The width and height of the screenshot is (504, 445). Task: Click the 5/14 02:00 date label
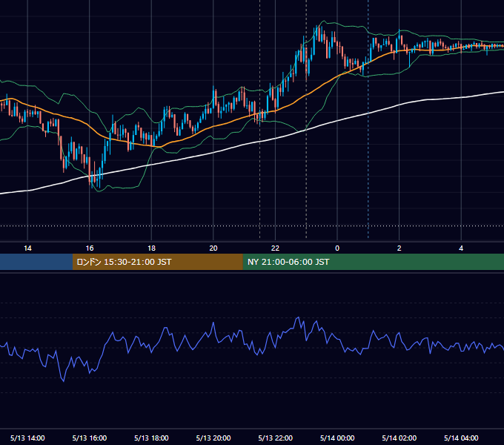tap(399, 438)
